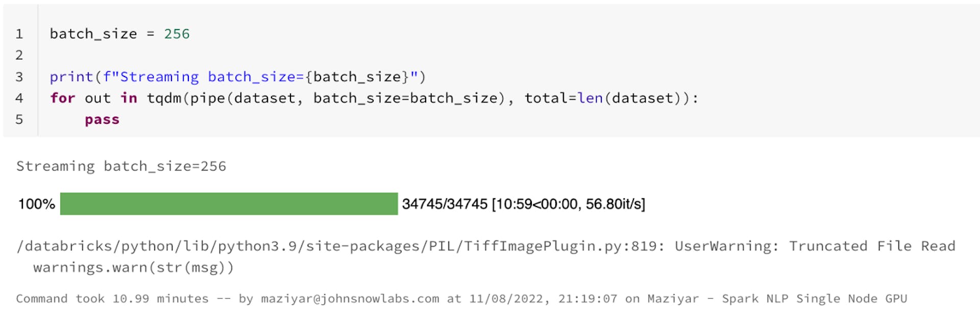Click line number 1 in the gutter
Screen dimensions: 980x310
[x=19, y=34]
